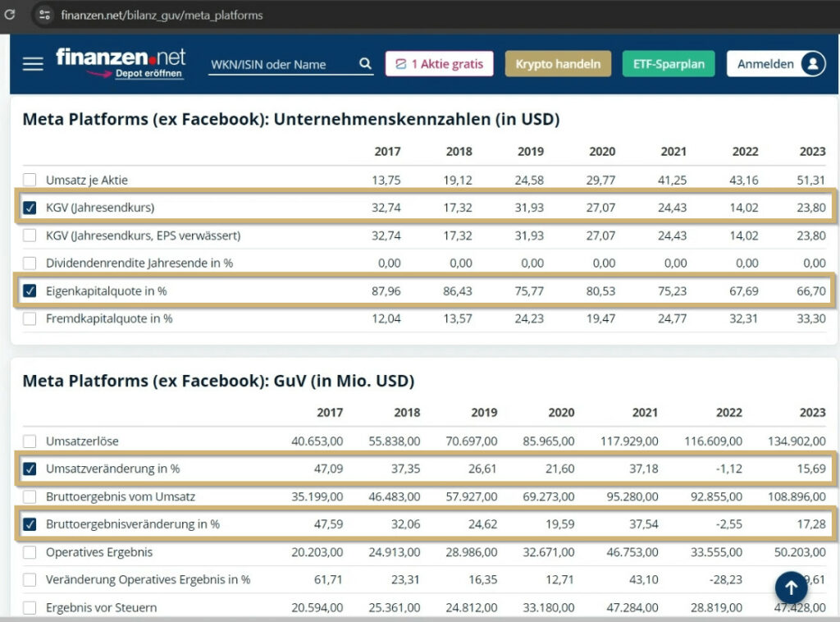Screen dimensions: 840x622
Task: Click the ETF-Sparplan button
Action: [669, 64]
